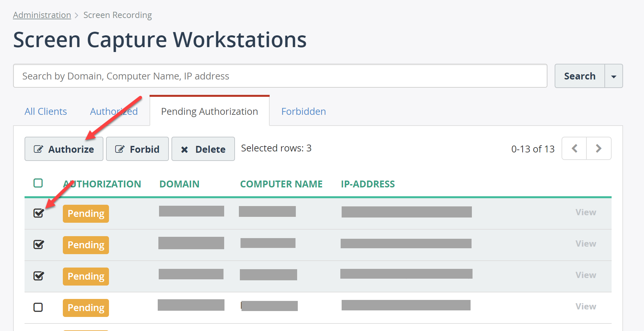Viewport: 644px width, 331px height.
Task: Open the Authorized tab
Action: point(114,111)
